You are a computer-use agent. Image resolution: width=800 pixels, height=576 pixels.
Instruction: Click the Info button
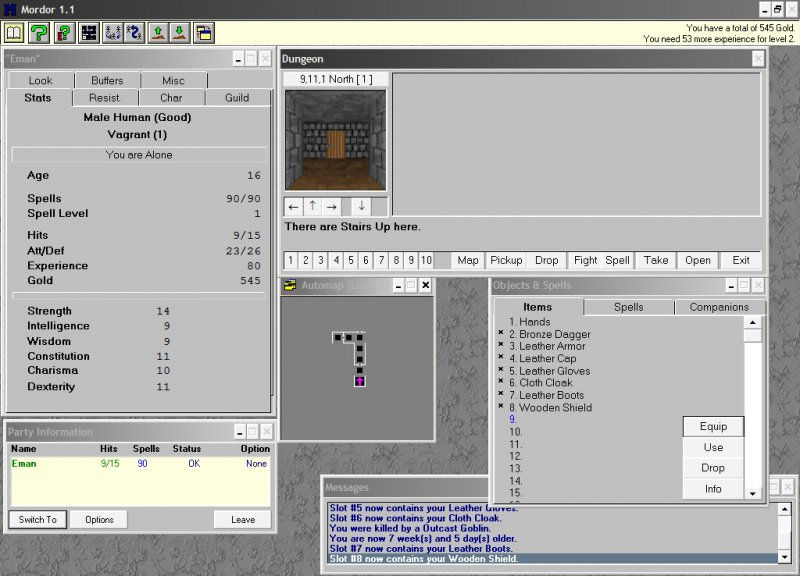point(713,489)
